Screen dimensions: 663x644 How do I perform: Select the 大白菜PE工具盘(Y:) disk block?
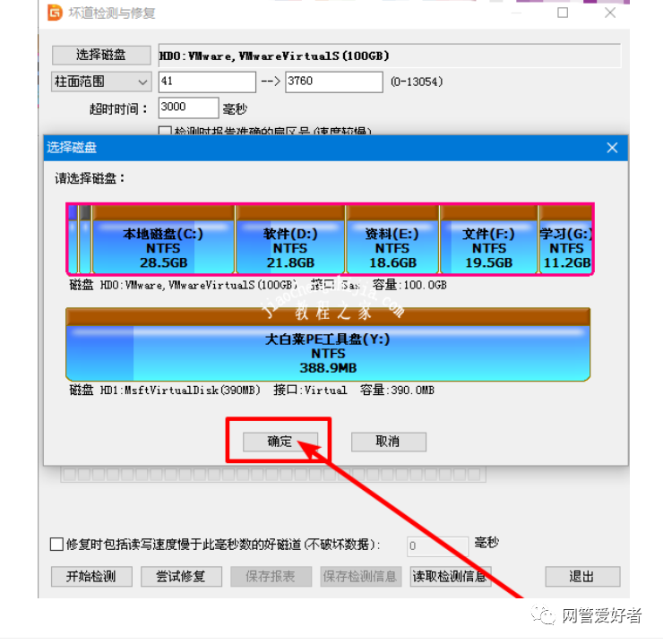328,345
